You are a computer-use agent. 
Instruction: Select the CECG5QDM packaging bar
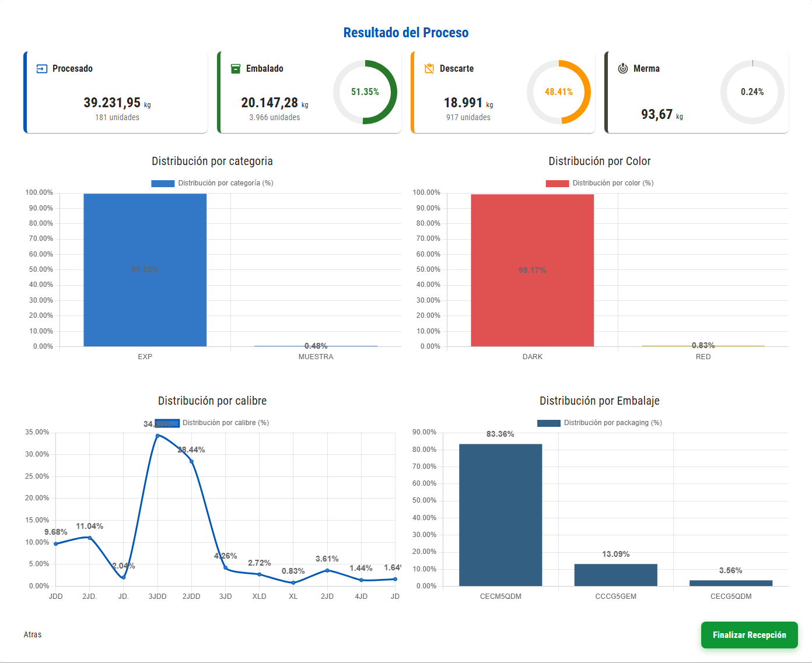[x=731, y=583]
